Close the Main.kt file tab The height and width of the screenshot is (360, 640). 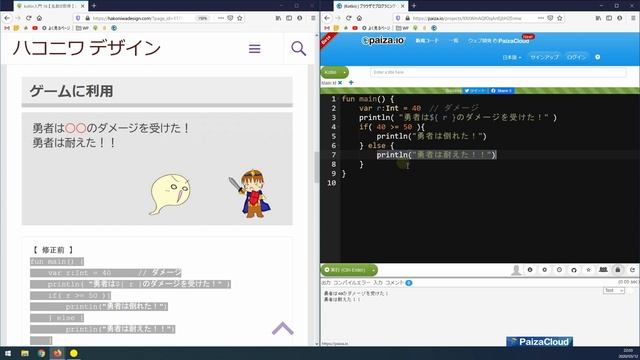coord(340,83)
